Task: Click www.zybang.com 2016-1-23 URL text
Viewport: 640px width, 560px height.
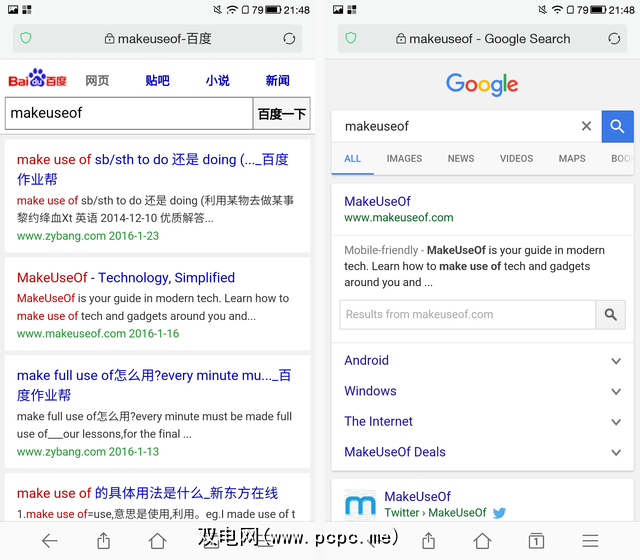Action: [x=88, y=236]
